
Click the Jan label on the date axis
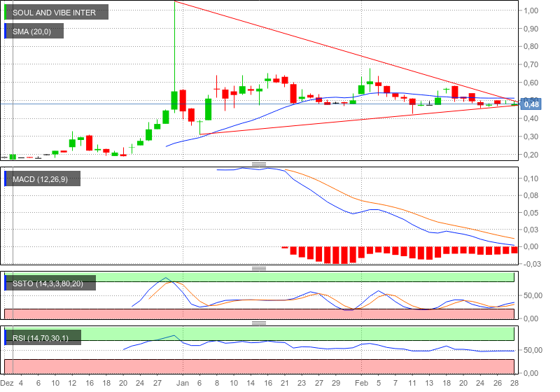[183, 384]
